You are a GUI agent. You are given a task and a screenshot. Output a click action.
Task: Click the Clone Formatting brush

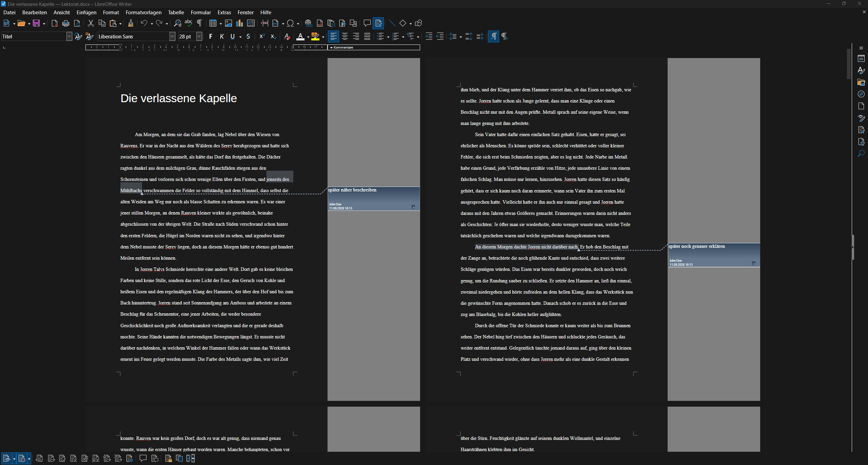click(131, 23)
